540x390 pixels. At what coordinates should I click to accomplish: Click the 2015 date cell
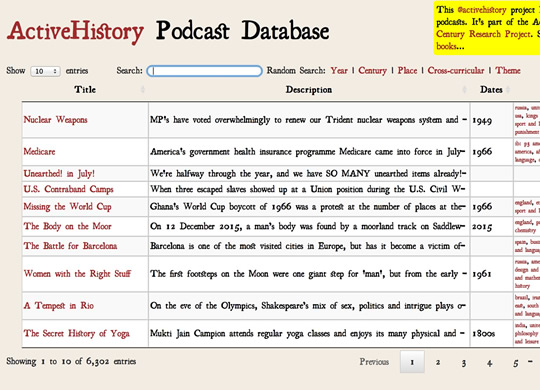[482, 227]
